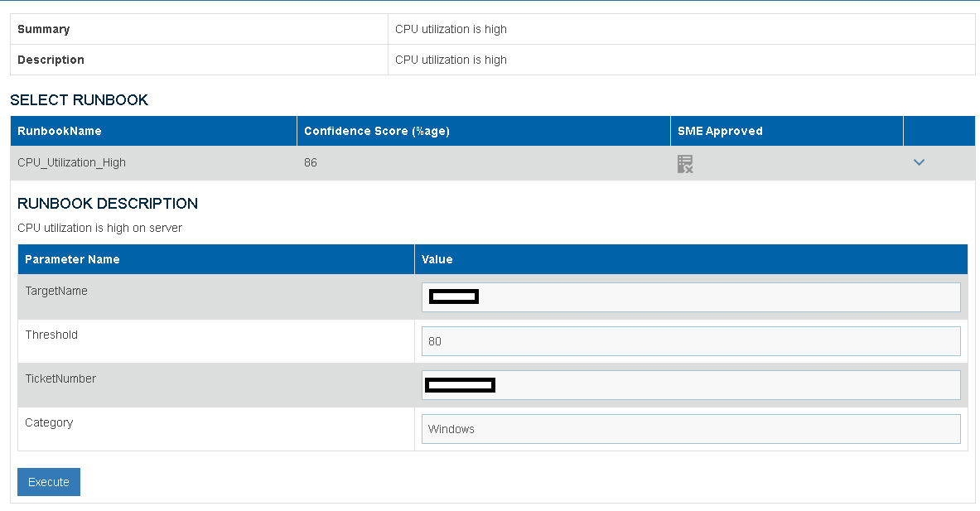
Task: Click the Confidence Score (%age) column header
Action: [x=377, y=131]
